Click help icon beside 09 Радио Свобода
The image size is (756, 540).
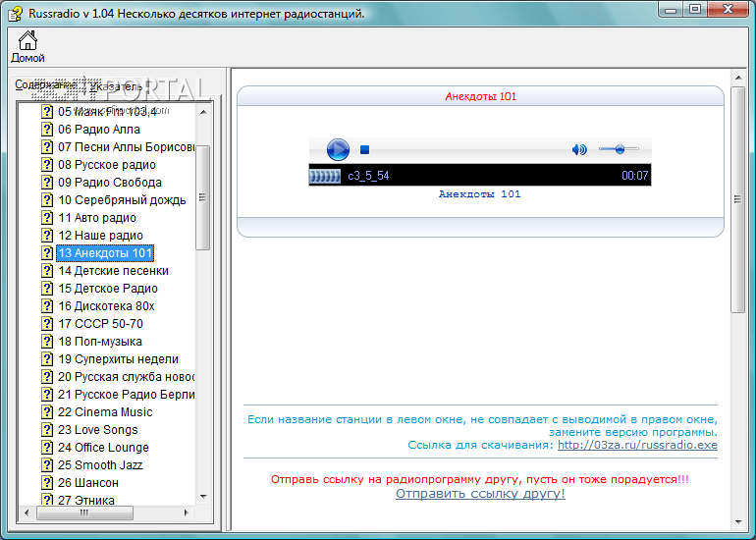coord(47,183)
